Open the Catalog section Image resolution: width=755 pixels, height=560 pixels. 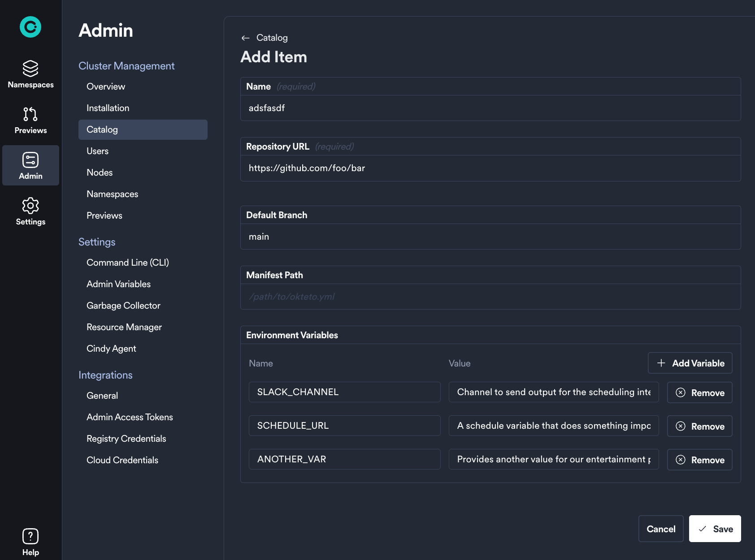tap(102, 129)
